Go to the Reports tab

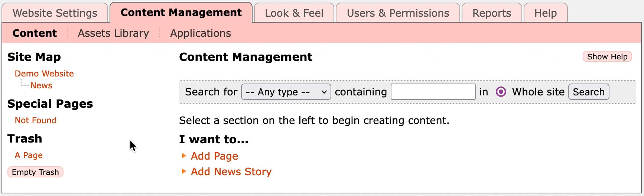pos(491,13)
